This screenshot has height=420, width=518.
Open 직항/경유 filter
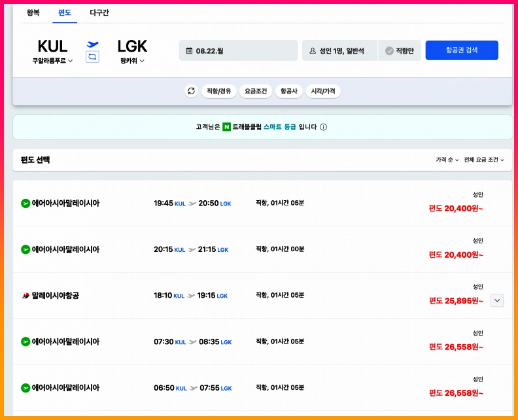[218, 91]
